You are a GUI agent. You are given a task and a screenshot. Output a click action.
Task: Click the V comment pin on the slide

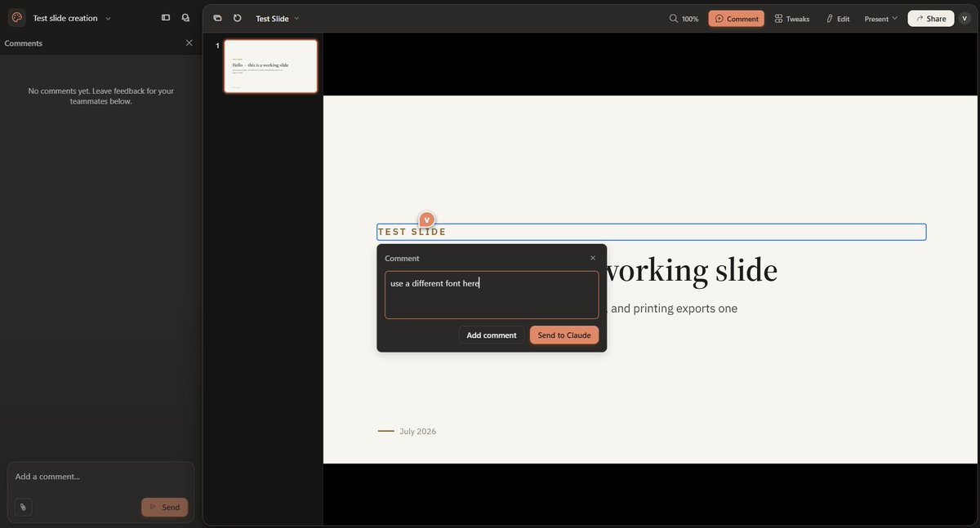pos(426,220)
